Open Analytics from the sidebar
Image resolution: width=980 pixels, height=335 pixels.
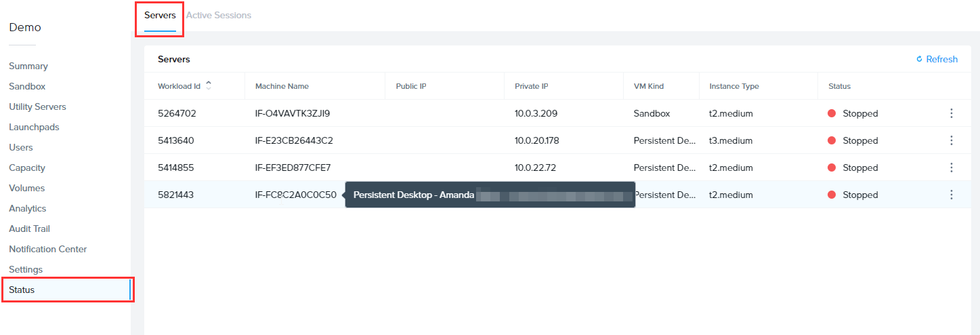(x=28, y=208)
